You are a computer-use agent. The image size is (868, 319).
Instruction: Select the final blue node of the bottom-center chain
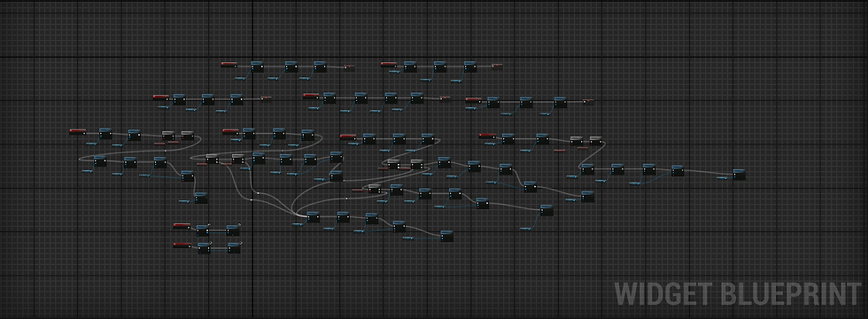coord(446,236)
